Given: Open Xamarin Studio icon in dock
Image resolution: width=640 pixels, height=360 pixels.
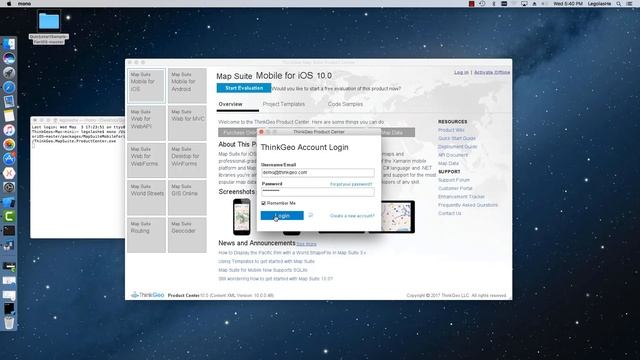Looking at the screenshot, I should (9, 173).
